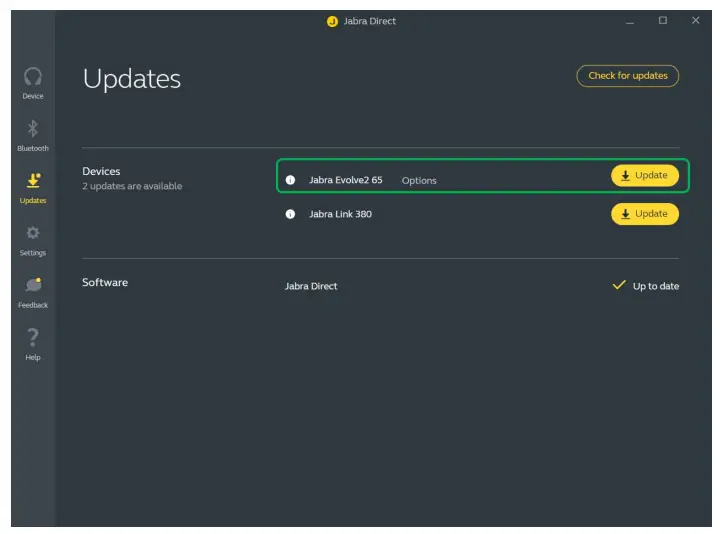The height and width of the screenshot is (534, 723).
Task: Click the Jabra Direct software entry
Action: pyautogui.click(x=311, y=286)
